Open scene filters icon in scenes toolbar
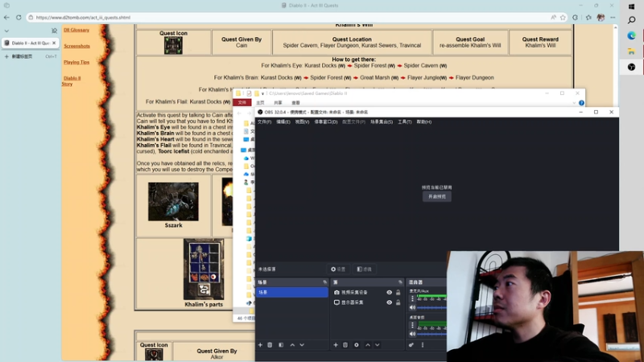This screenshot has height=362, width=644. coord(281,345)
